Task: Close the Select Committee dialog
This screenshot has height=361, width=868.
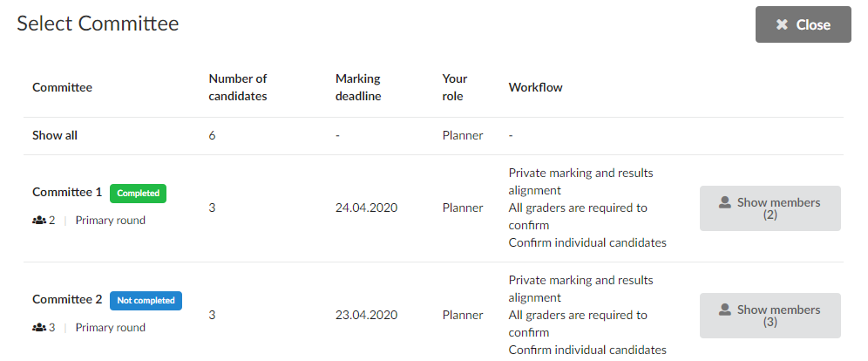Action: click(804, 25)
